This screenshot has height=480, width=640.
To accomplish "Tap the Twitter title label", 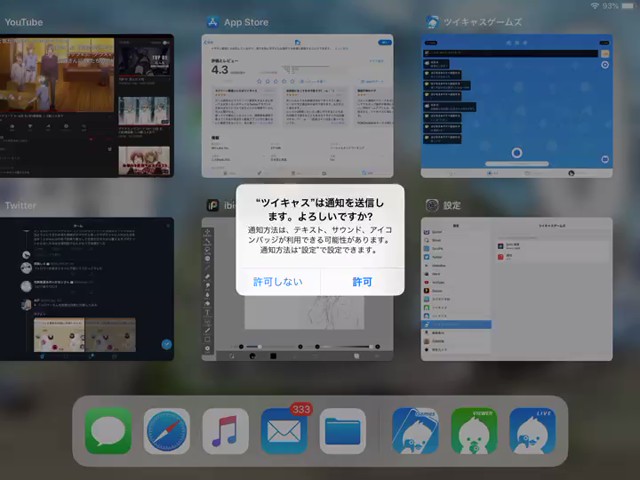I will (20, 205).
